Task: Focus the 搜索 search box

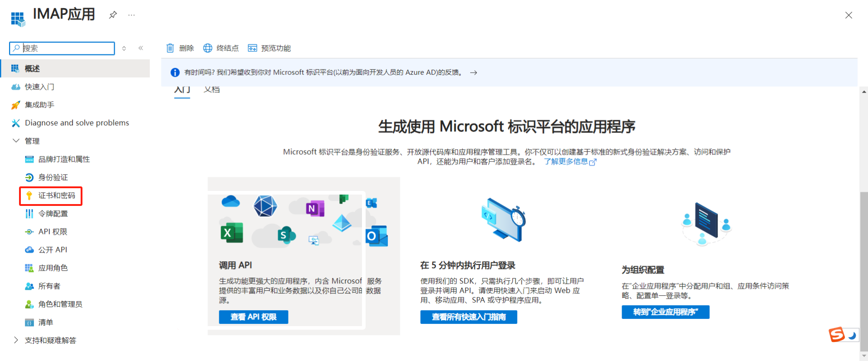Action: pyautogui.click(x=62, y=48)
